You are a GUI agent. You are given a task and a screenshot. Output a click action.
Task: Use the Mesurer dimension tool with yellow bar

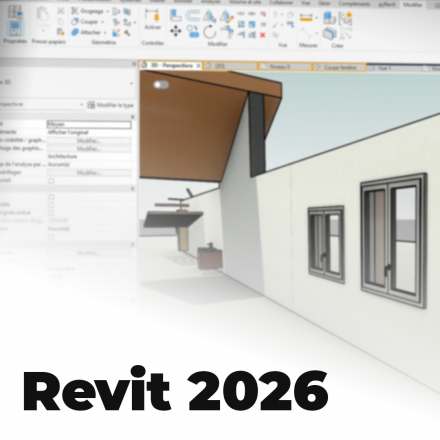pyautogui.click(x=306, y=18)
